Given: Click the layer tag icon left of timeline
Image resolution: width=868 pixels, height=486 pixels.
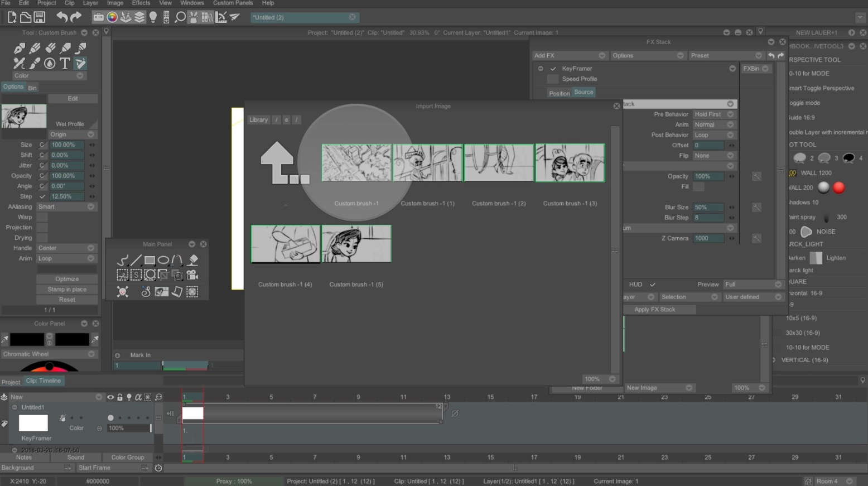Looking at the screenshot, I should click(x=4, y=424).
